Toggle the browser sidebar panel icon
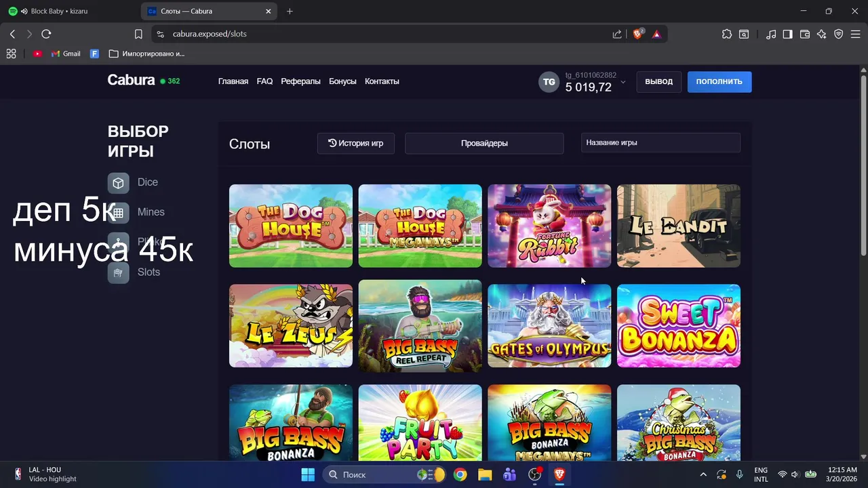 tap(787, 34)
